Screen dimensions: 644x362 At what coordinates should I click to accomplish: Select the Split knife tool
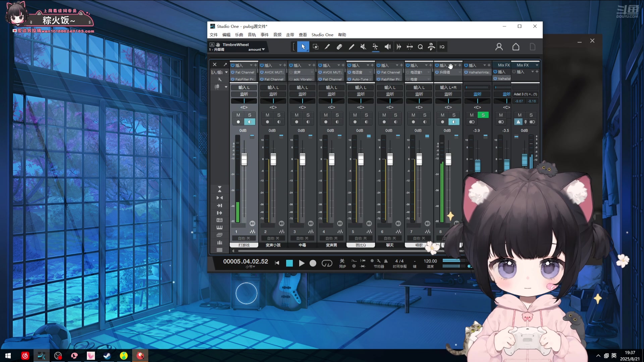click(x=327, y=47)
